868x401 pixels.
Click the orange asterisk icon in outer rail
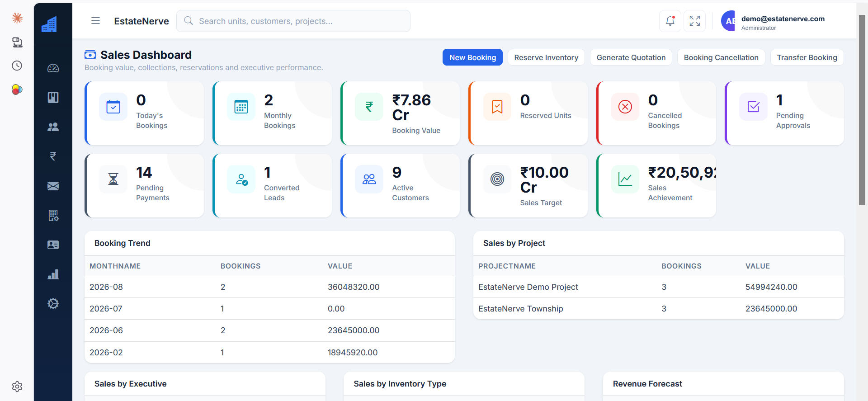click(17, 18)
